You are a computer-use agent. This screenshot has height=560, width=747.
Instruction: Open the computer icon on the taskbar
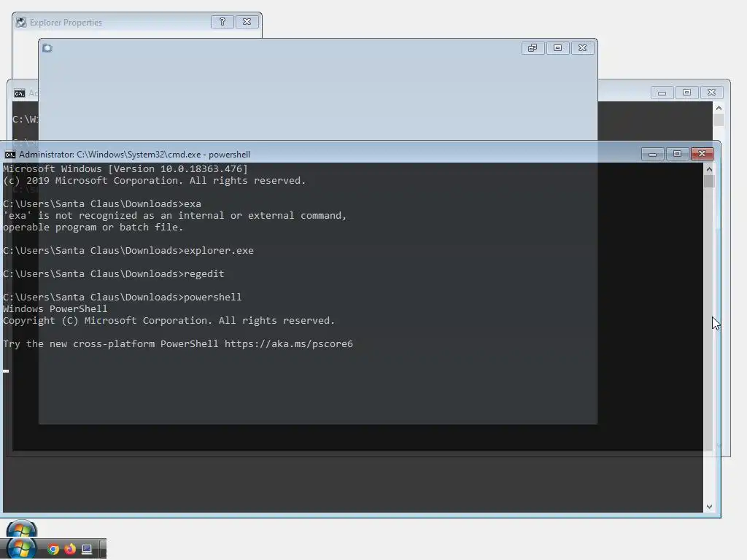pyautogui.click(x=87, y=549)
